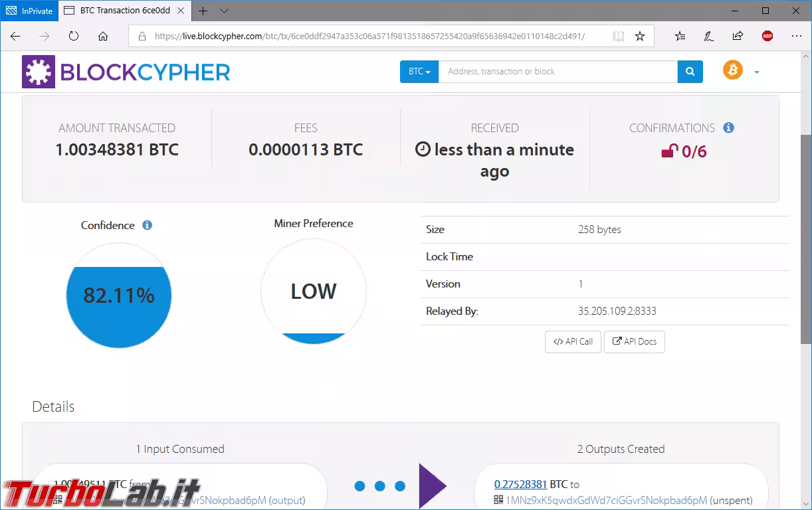Image resolution: width=812 pixels, height=510 pixels.
Task: Click the Address, transaction or block search field
Action: point(558,72)
